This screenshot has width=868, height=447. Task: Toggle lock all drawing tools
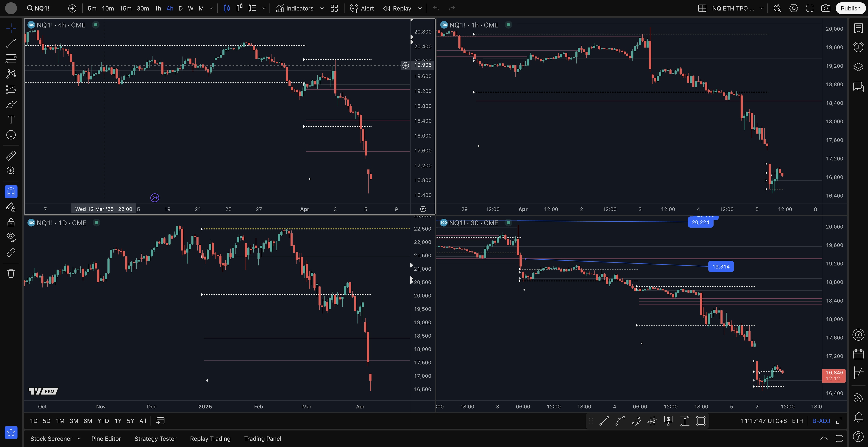click(11, 222)
